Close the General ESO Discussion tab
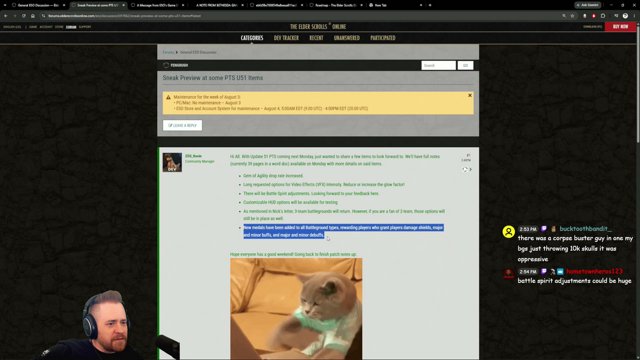 (64, 5)
